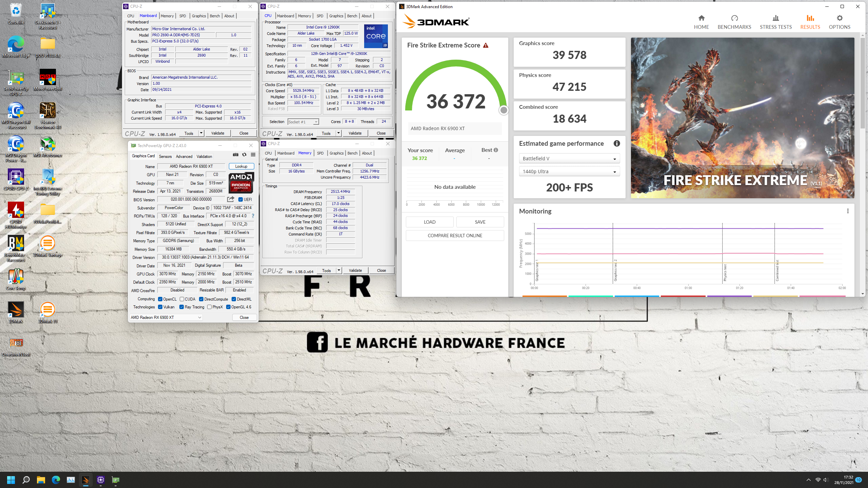The height and width of the screenshot is (488, 868).
Task: Toggle Ray Tracing checkbox in GPU-Z
Action: pos(181,307)
